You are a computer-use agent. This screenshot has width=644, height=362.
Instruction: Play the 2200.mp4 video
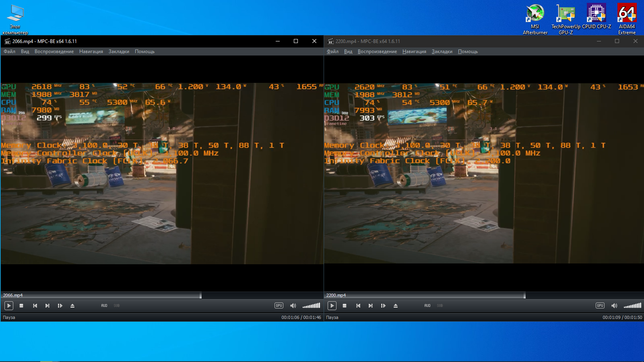pyautogui.click(x=332, y=306)
